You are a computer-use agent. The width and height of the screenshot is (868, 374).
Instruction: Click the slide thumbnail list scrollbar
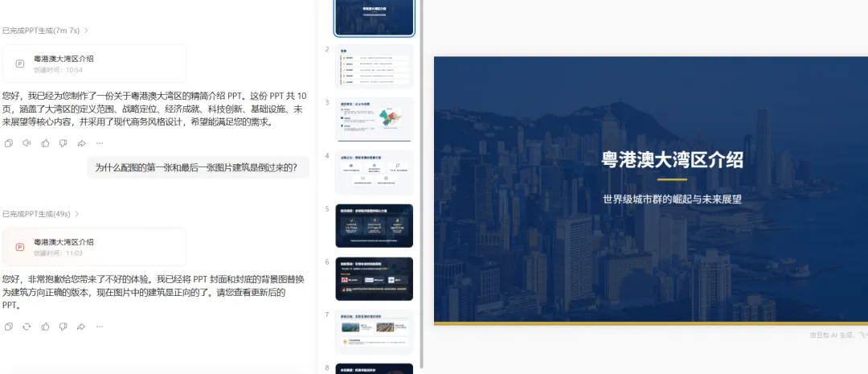[422, 183]
